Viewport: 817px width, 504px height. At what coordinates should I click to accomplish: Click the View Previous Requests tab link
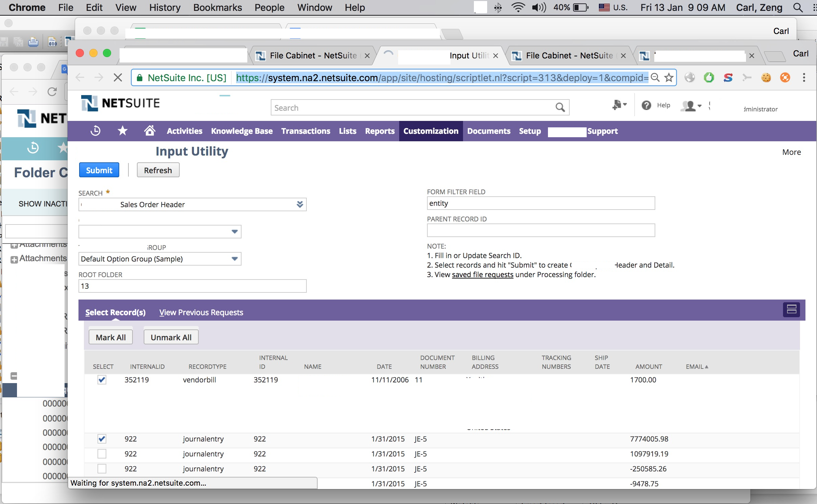(x=201, y=311)
